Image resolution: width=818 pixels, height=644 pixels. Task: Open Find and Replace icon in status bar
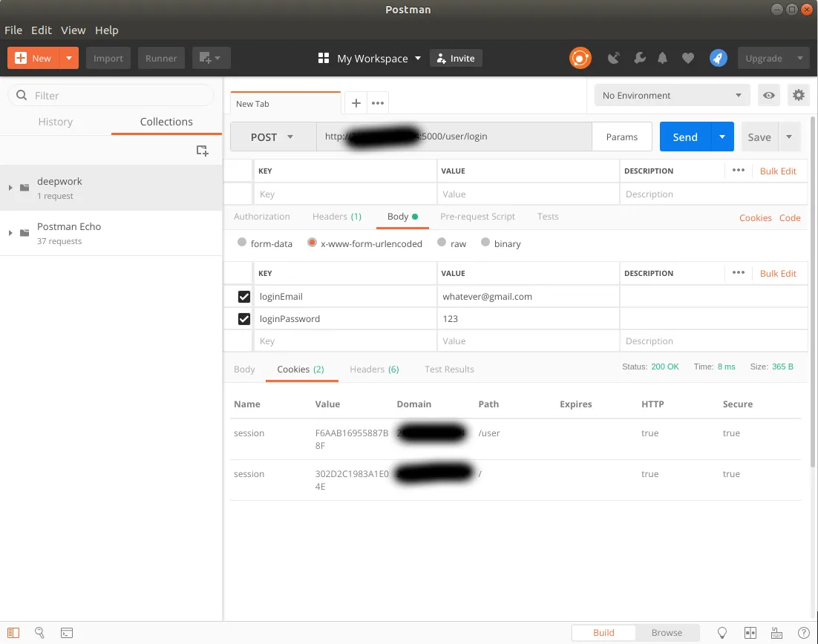point(39,633)
